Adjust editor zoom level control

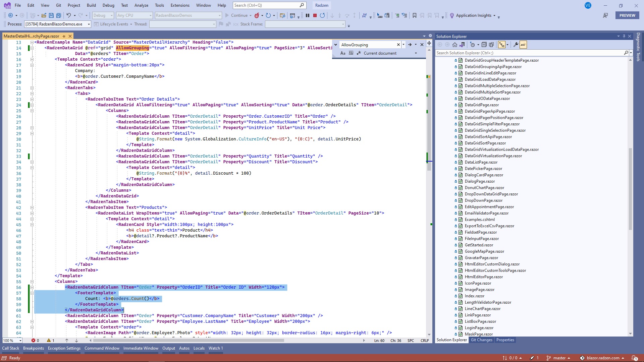tap(12, 340)
